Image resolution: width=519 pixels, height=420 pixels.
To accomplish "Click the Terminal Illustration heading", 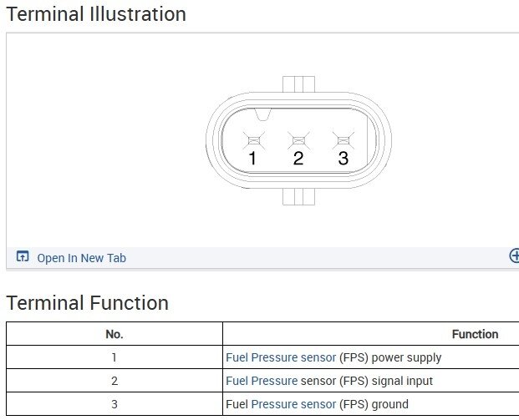I will [96, 14].
